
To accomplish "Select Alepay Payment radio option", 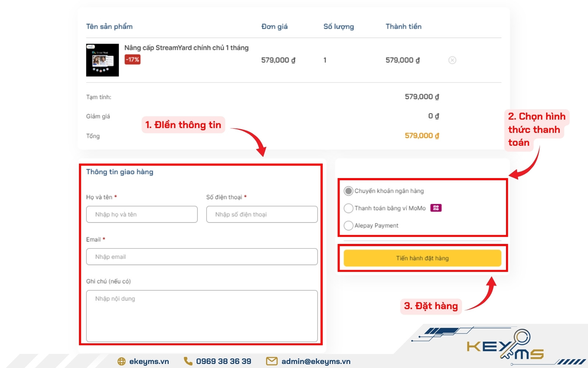I will [348, 226].
